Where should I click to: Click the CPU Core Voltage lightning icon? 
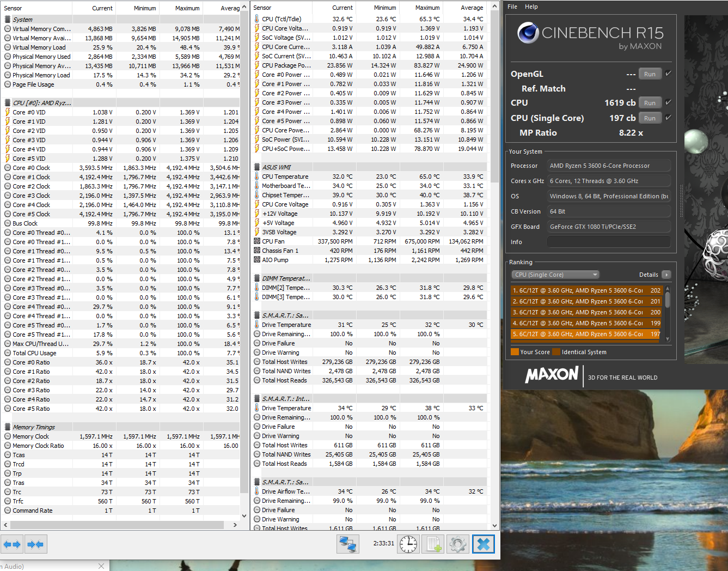tap(257, 28)
